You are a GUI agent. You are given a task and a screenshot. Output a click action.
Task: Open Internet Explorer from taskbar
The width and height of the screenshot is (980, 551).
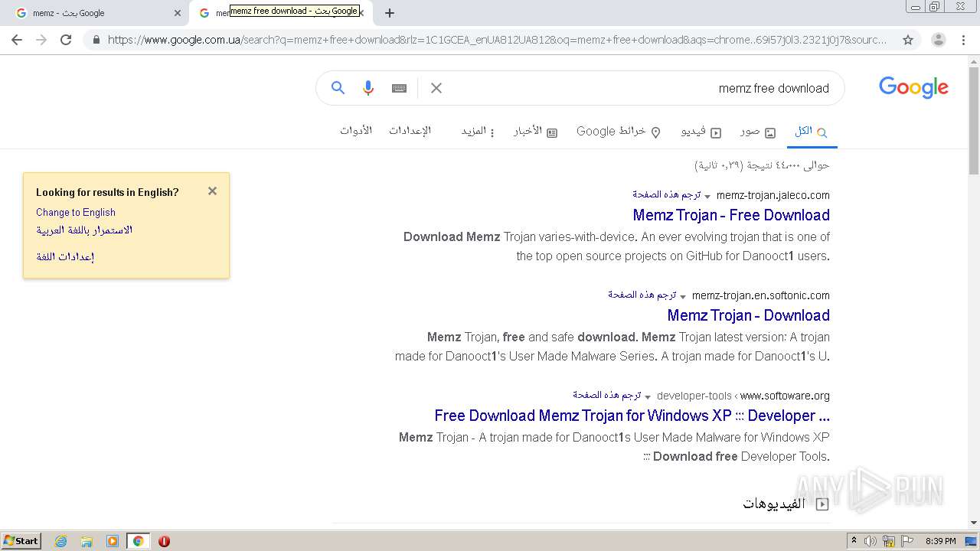pos(60,541)
